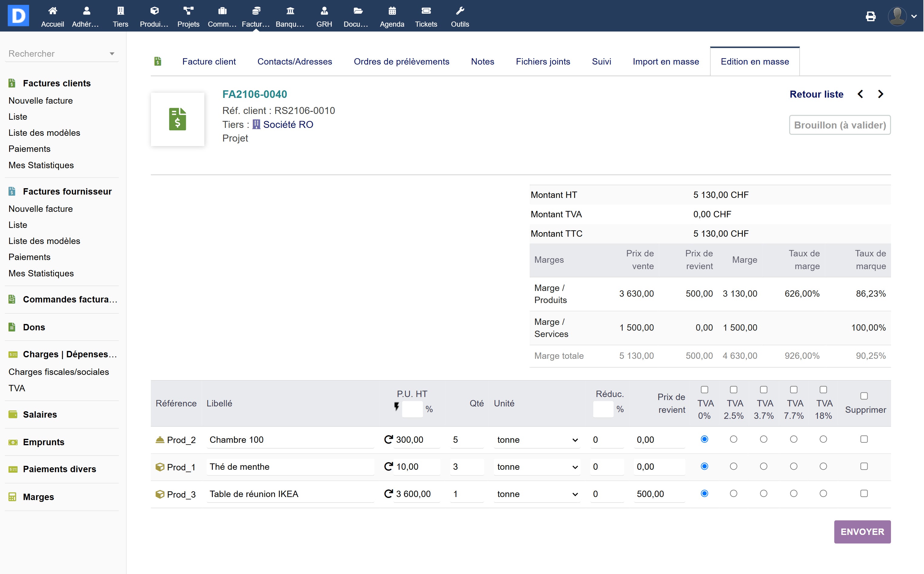The width and height of the screenshot is (924, 574).
Task: Go to the previous invoice arrow
Action: point(860,94)
